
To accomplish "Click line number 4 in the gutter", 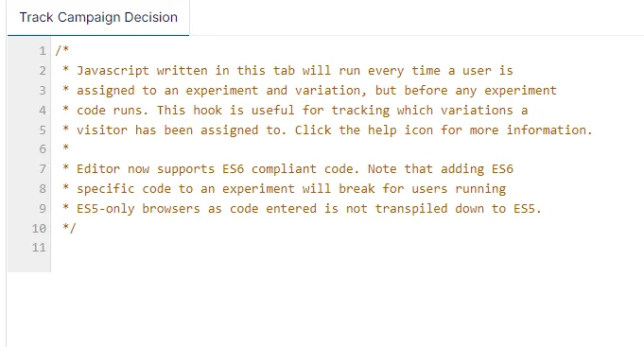I will [43, 111].
